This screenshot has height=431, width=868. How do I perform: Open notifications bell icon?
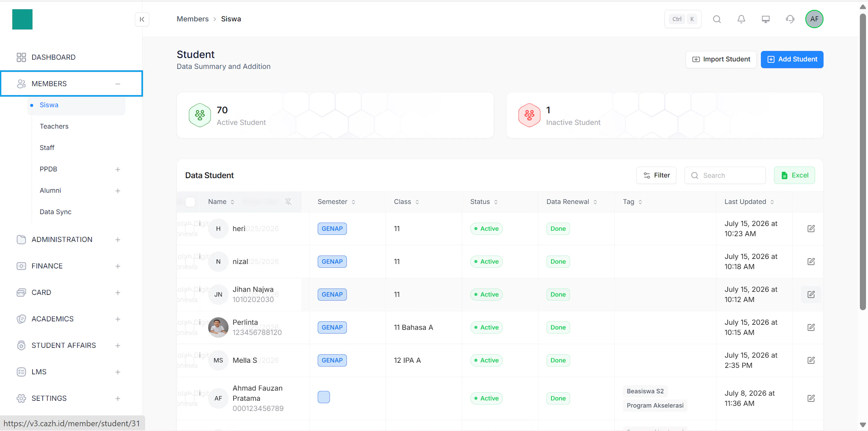point(741,19)
